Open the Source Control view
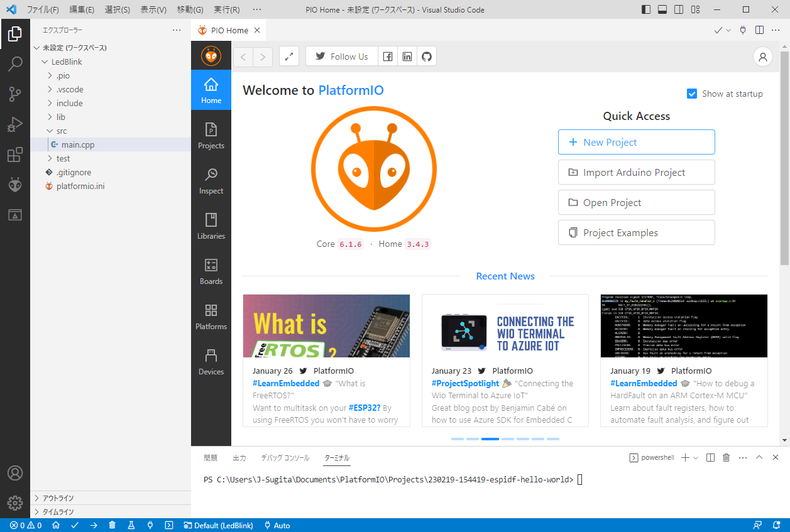The image size is (790, 532). point(15,94)
